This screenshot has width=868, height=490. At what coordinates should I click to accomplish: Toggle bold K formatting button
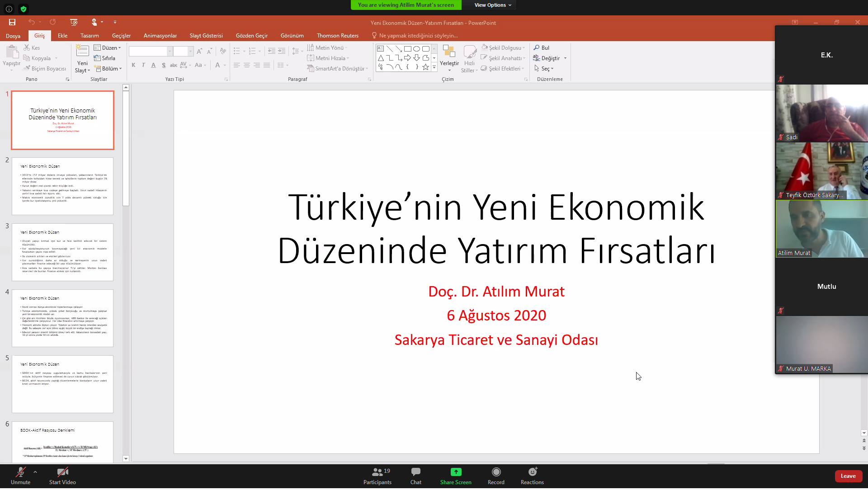[133, 65]
